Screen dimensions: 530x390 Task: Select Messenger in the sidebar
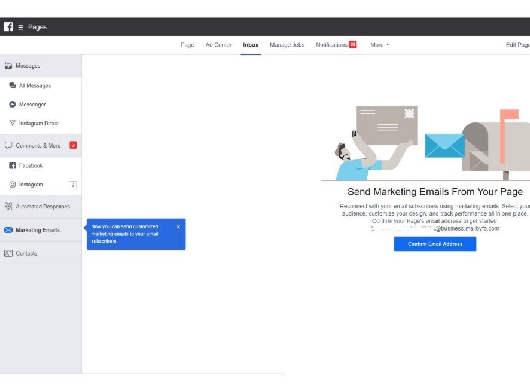tap(41, 104)
